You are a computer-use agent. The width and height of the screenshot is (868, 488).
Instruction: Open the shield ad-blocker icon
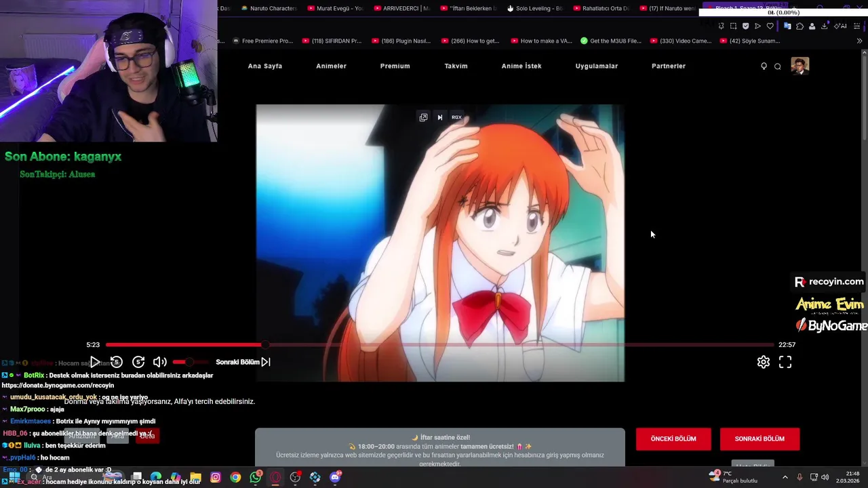coord(745,26)
